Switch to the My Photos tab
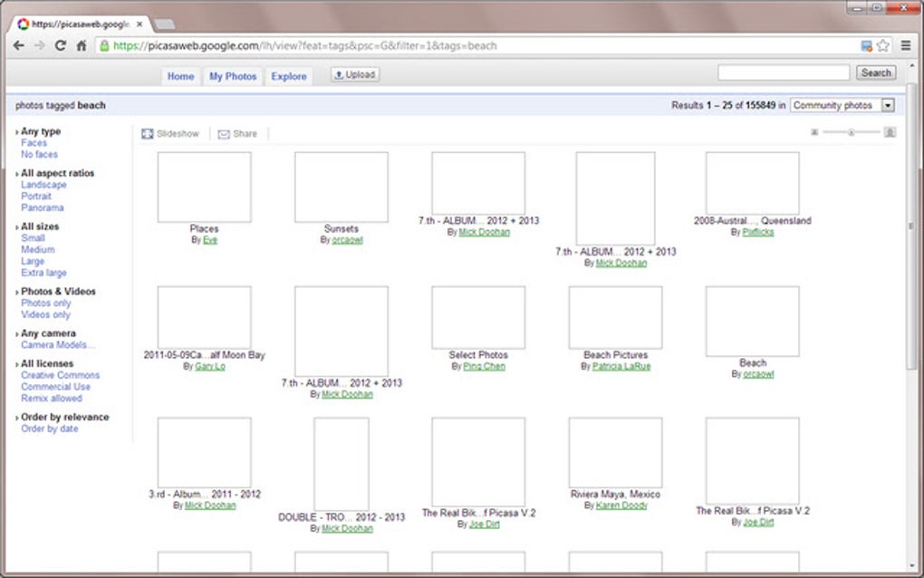 point(232,76)
